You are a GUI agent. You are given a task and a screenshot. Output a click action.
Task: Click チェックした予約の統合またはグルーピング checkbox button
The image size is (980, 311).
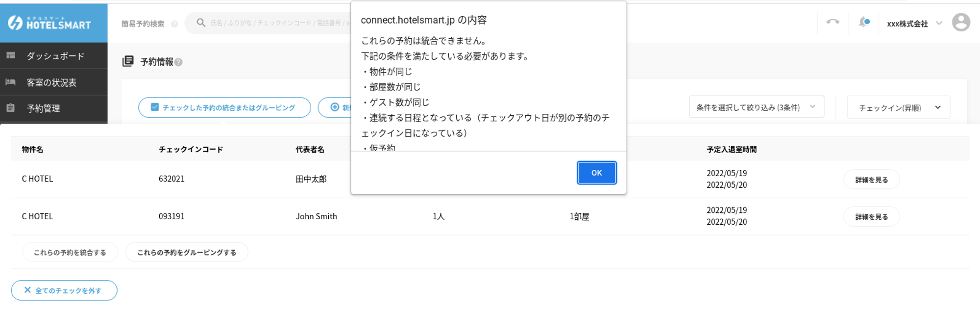pos(224,107)
